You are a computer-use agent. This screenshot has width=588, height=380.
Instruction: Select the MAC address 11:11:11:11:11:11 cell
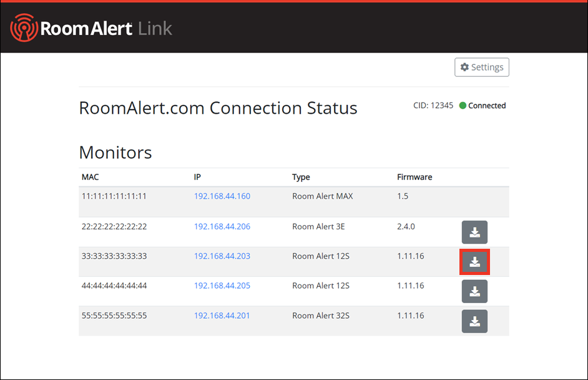(114, 196)
